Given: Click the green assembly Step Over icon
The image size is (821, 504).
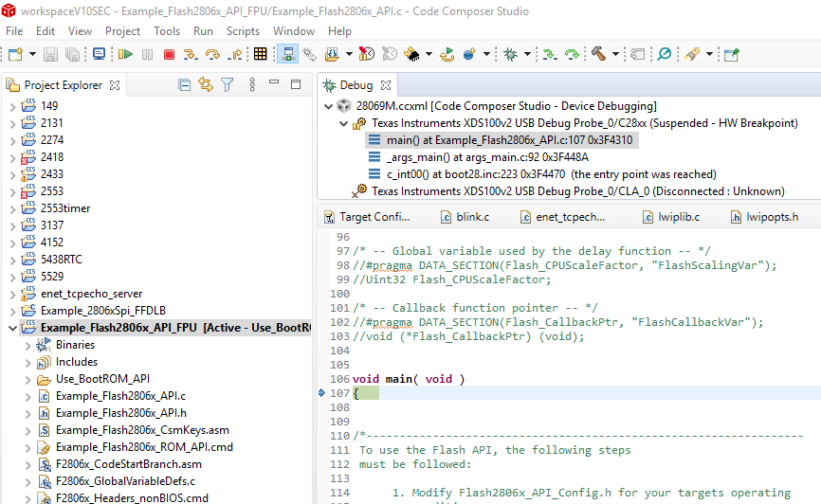Looking at the screenshot, I should coord(572,54).
